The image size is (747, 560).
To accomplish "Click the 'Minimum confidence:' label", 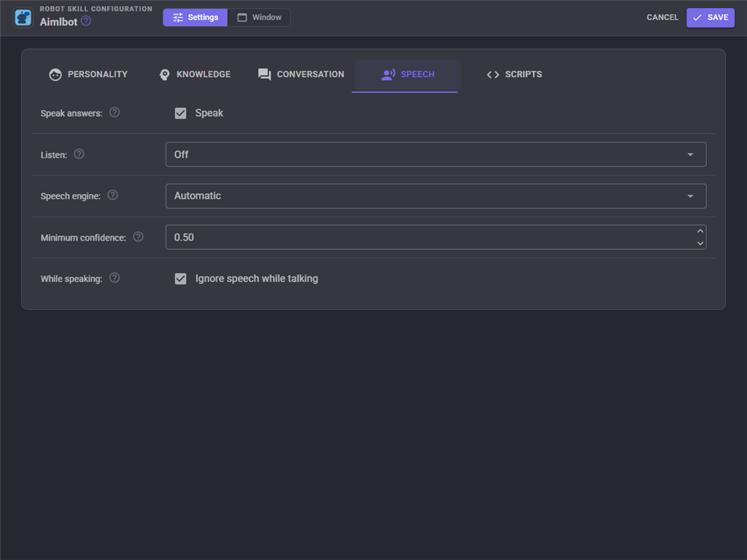I will point(83,238).
